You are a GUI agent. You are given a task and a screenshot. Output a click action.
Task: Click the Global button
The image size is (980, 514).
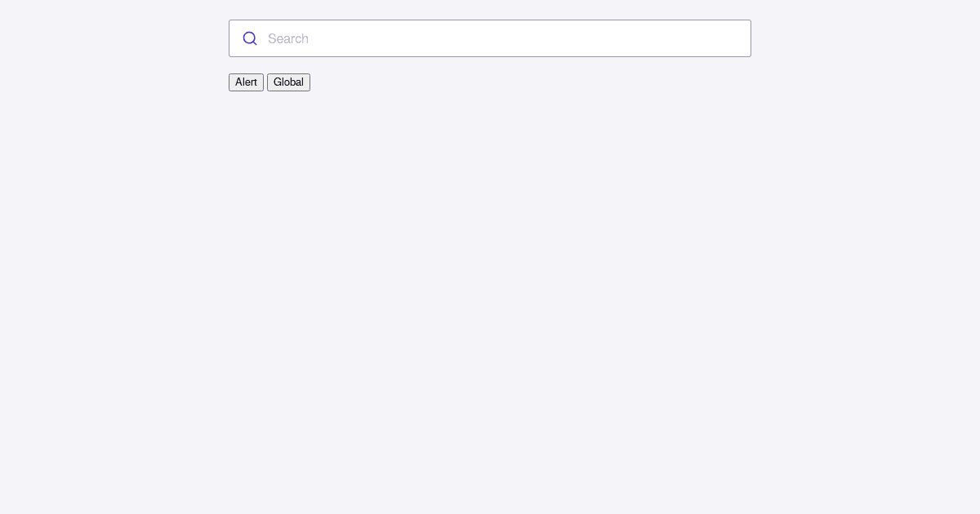(288, 82)
